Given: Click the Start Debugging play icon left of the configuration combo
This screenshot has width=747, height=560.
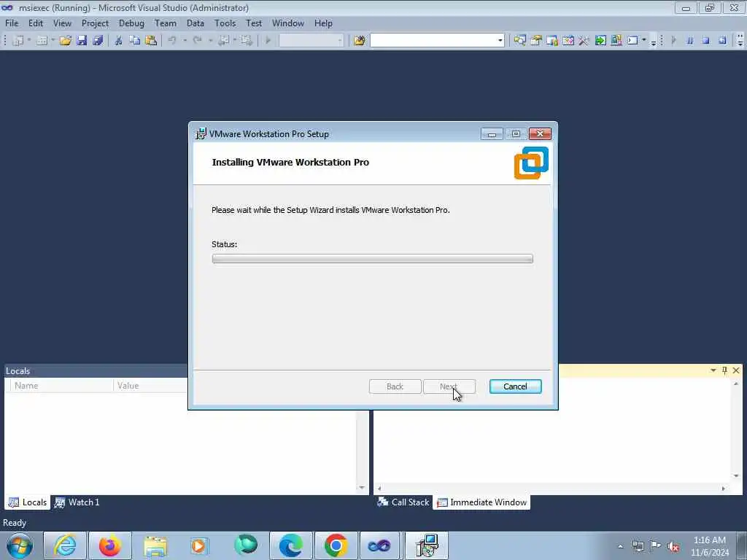Looking at the screenshot, I should coord(268,41).
